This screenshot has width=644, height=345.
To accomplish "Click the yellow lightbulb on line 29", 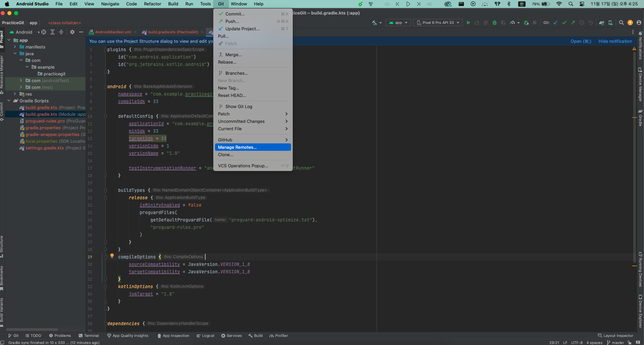I will (112, 256).
